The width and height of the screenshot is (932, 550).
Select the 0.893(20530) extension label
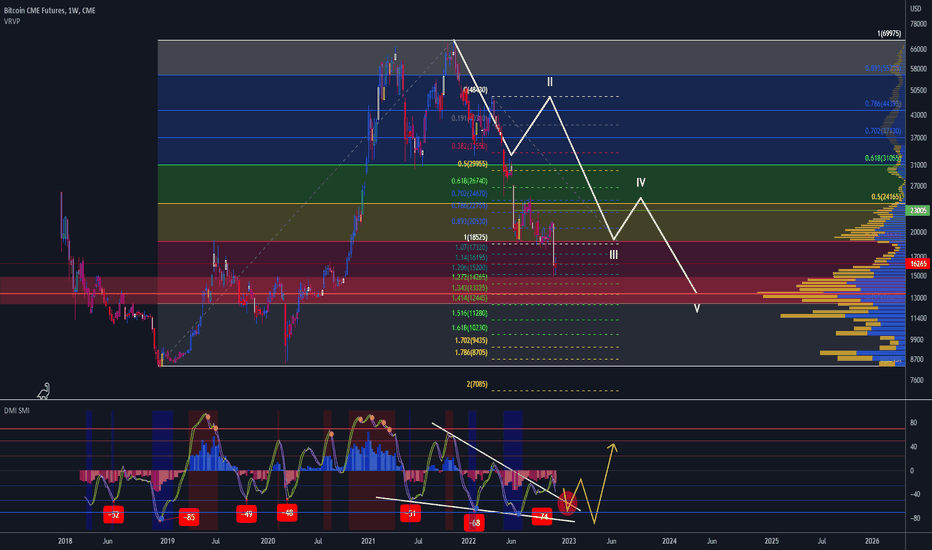(469, 222)
